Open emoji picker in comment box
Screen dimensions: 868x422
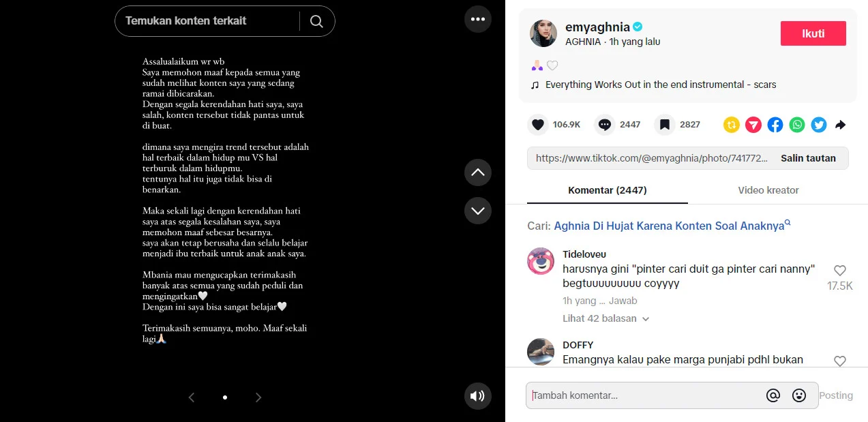799,395
